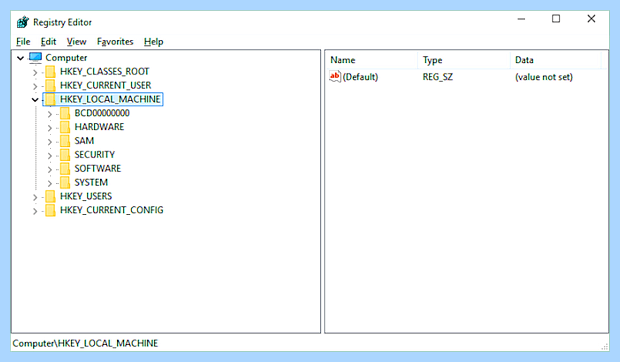
Task: Select the Computer tree label
Action: tap(66, 58)
